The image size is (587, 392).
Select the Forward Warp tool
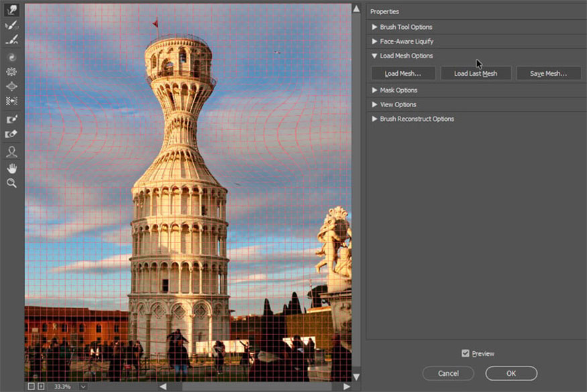click(11, 10)
